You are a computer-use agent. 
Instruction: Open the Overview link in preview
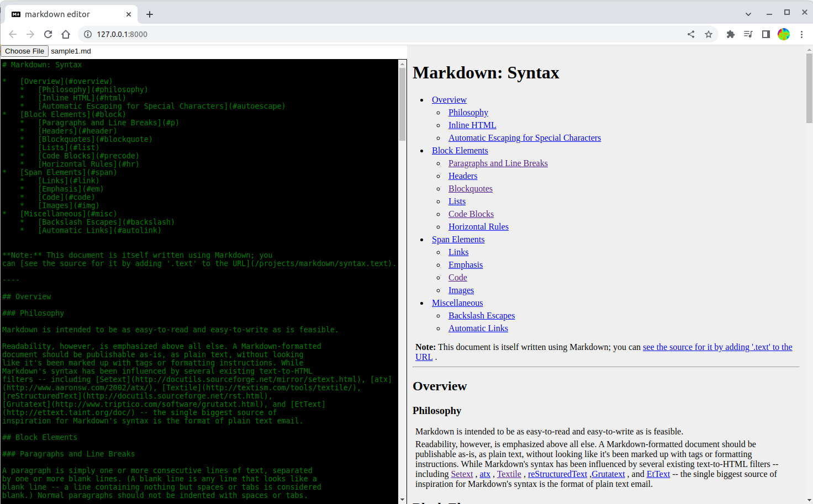[x=449, y=100]
